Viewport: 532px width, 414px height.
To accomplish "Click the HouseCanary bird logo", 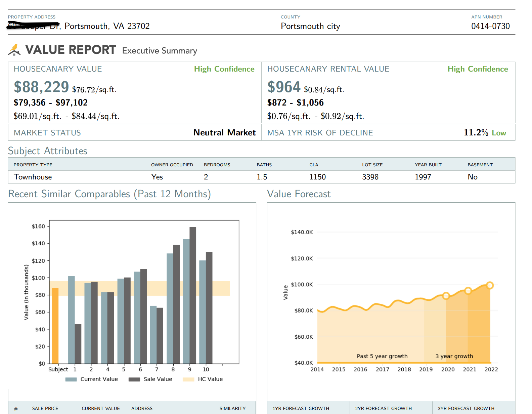I will pos(14,50).
